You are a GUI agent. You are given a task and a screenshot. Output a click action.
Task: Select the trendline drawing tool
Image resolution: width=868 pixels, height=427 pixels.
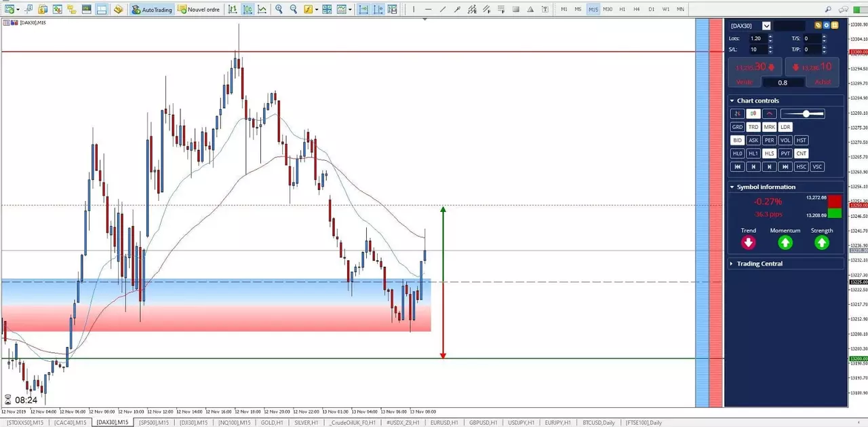point(443,10)
